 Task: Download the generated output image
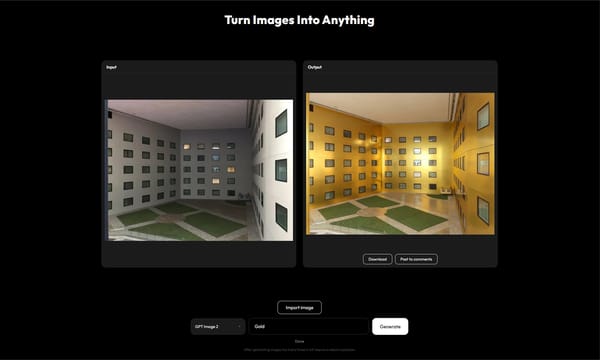377,259
